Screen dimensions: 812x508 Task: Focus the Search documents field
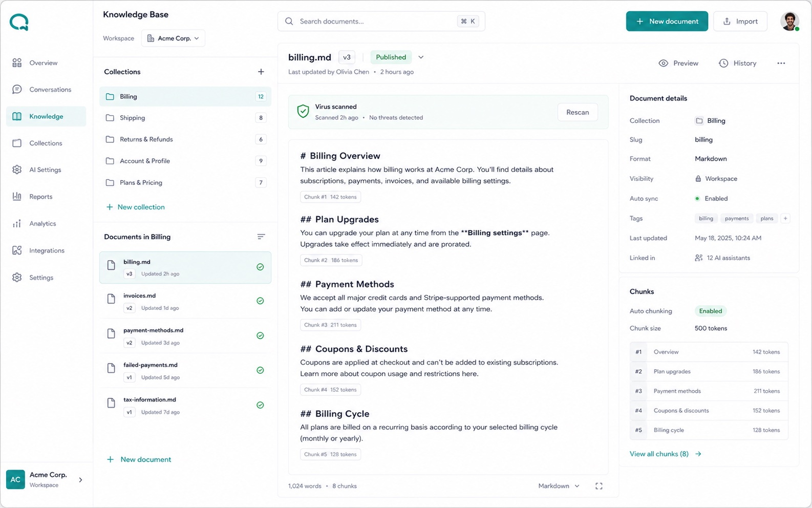(x=381, y=21)
